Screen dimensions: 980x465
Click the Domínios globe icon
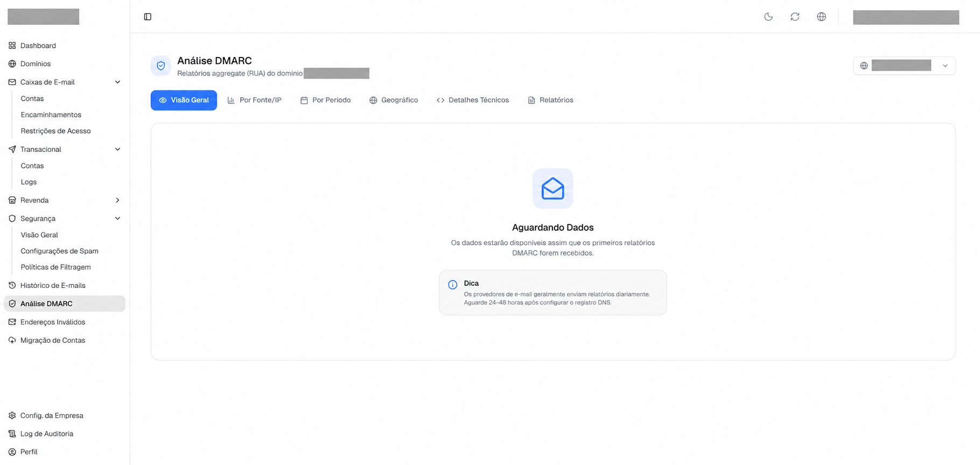[12, 64]
